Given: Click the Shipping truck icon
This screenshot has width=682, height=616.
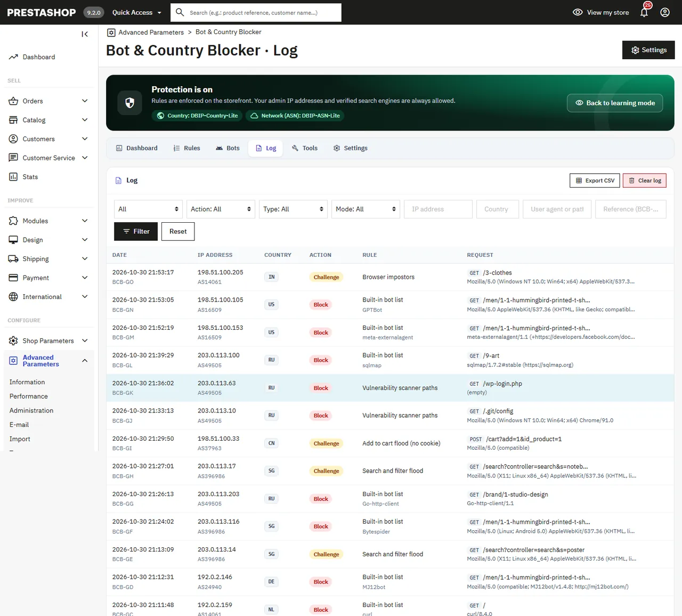Looking at the screenshot, I should coord(13,259).
